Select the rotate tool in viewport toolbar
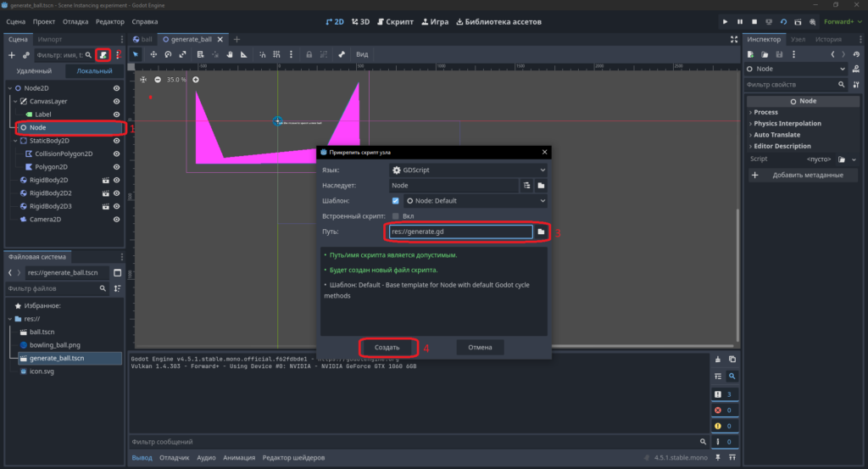The image size is (868, 469). click(x=168, y=54)
